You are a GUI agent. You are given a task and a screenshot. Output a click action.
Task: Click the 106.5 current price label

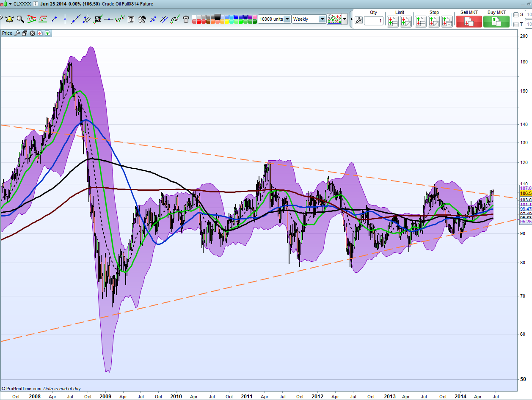526,193
